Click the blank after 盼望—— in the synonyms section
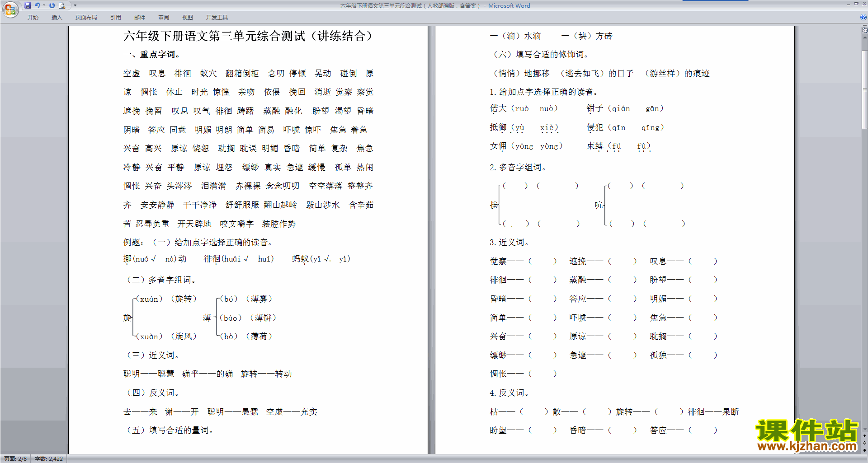This screenshot has width=868, height=463. click(x=703, y=280)
